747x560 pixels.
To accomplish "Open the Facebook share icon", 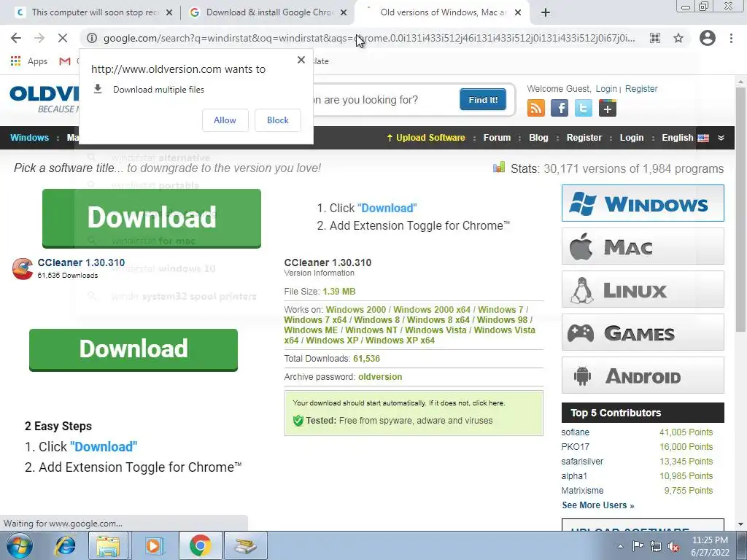I will click(x=560, y=108).
